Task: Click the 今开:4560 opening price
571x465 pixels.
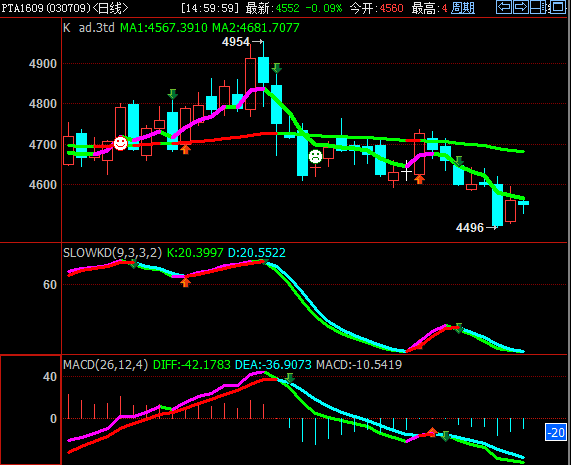Action: click(377, 8)
